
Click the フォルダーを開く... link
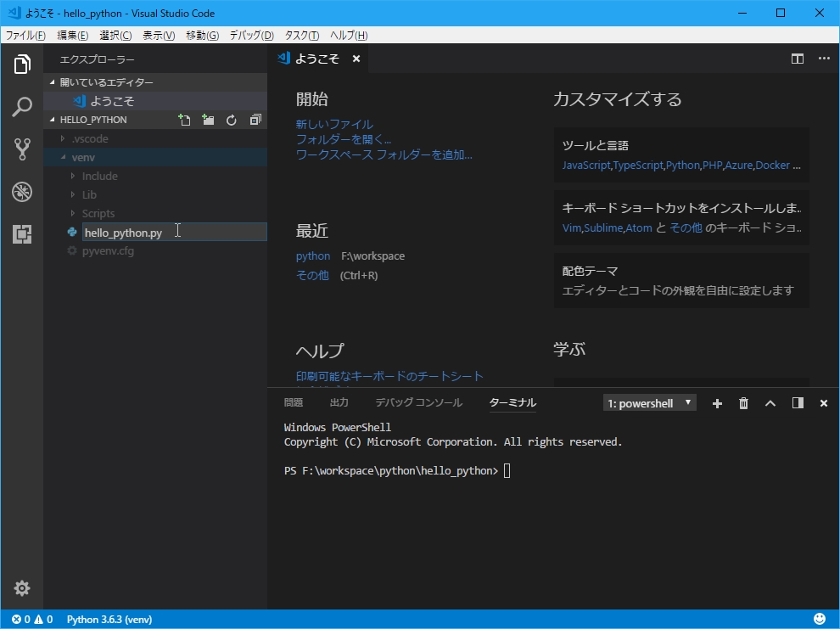(x=344, y=139)
